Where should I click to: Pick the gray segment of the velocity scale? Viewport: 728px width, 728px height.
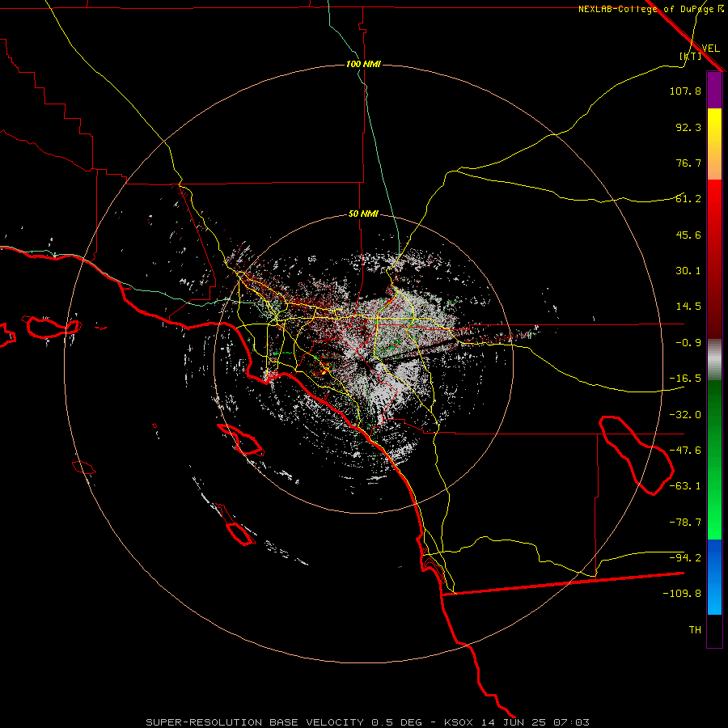click(714, 359)
